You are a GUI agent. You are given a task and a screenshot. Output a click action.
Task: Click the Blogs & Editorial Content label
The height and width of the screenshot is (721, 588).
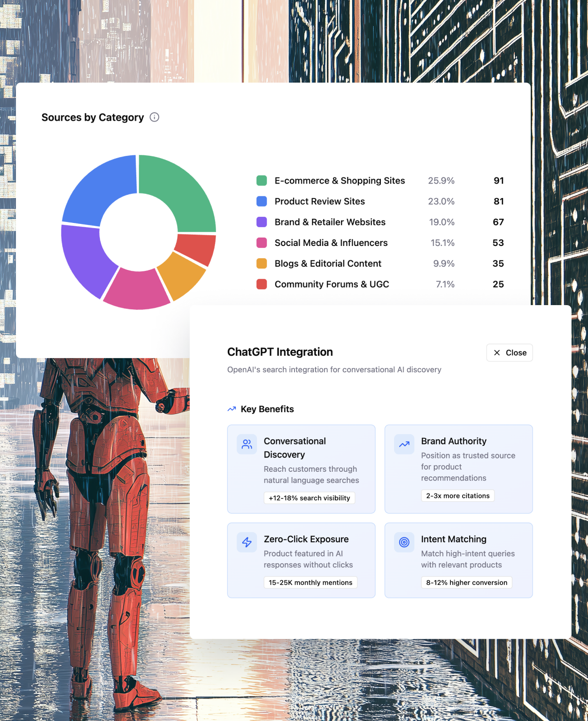pos(328,263)
